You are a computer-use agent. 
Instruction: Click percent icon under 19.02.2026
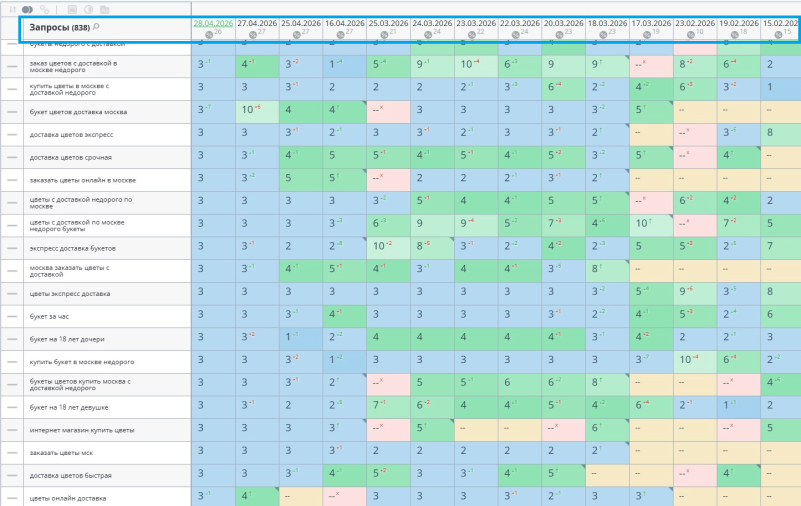point(735,35)
